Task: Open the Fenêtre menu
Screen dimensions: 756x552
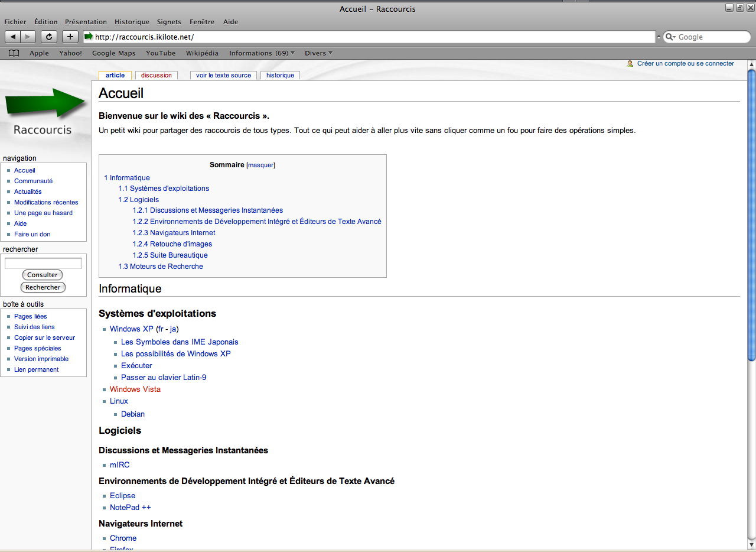Action: (x=202, y=22)
